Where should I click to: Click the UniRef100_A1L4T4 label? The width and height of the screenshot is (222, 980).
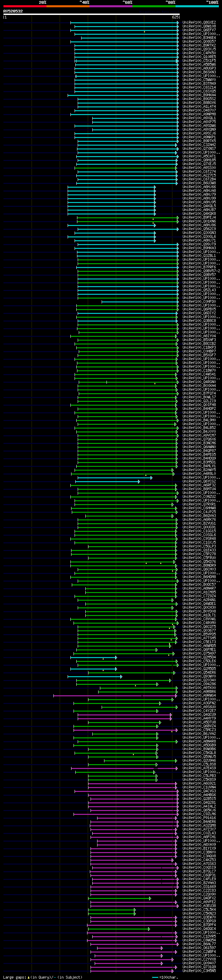point(199,106)
